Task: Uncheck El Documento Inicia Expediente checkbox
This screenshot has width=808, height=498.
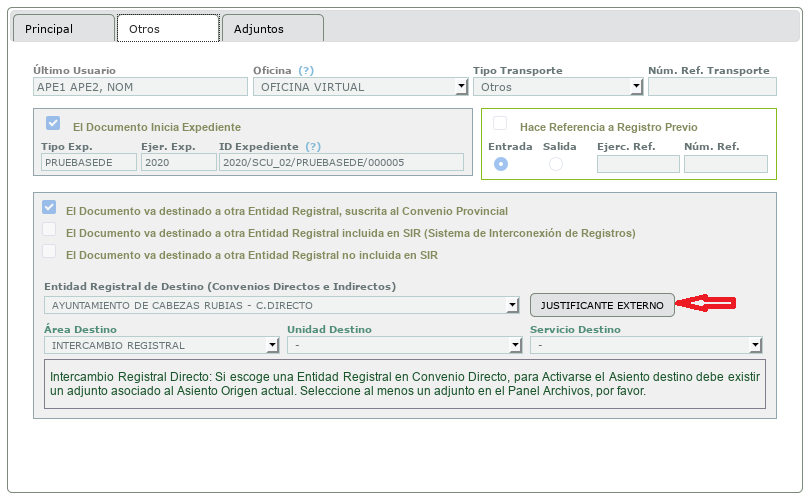Action: [x=53, y=123]
